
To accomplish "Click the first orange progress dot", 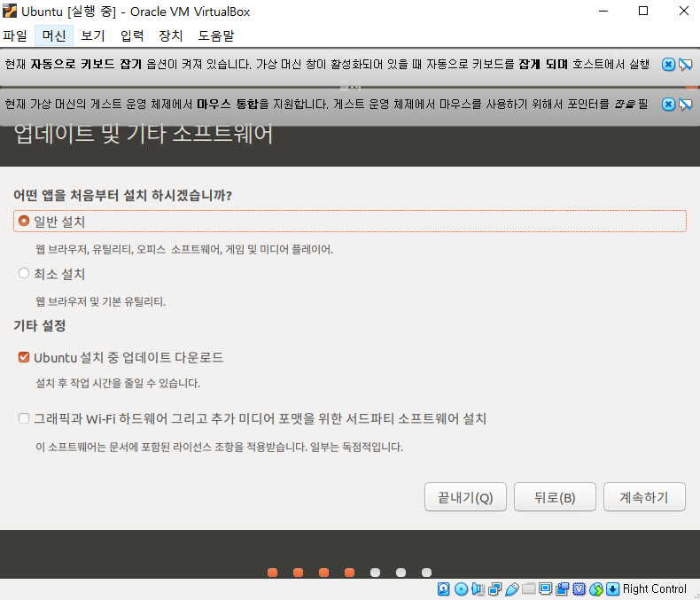I will pyautogui.click(x=272, y=573).
